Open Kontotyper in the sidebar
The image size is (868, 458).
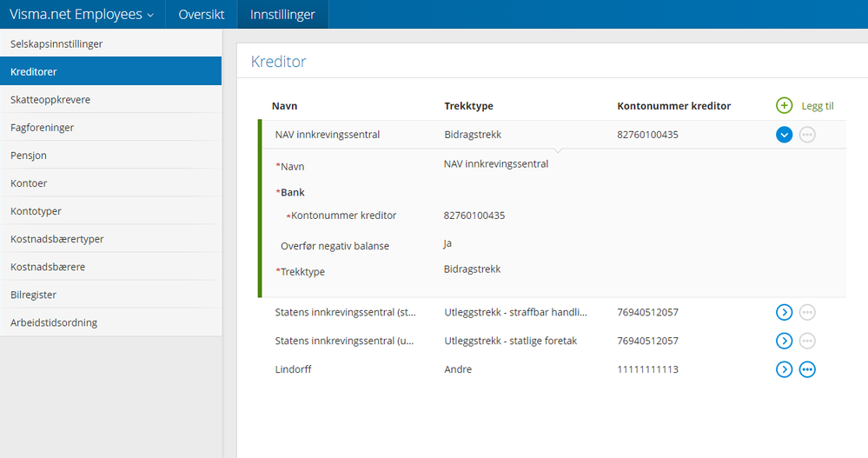tap(110, 211)
